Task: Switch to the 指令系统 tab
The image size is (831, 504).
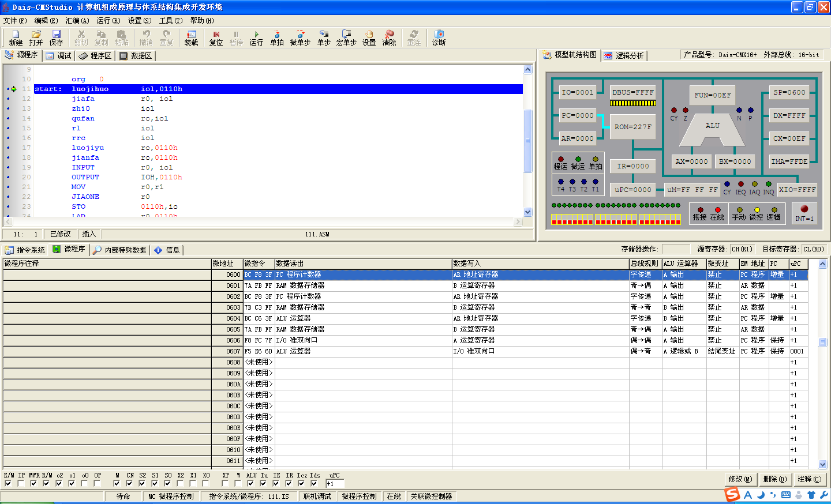Action: 25,250
